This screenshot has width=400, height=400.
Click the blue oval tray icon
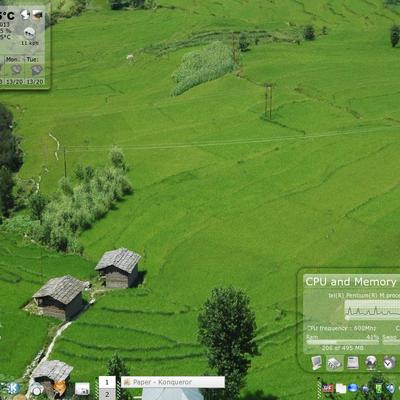[353, 388]
